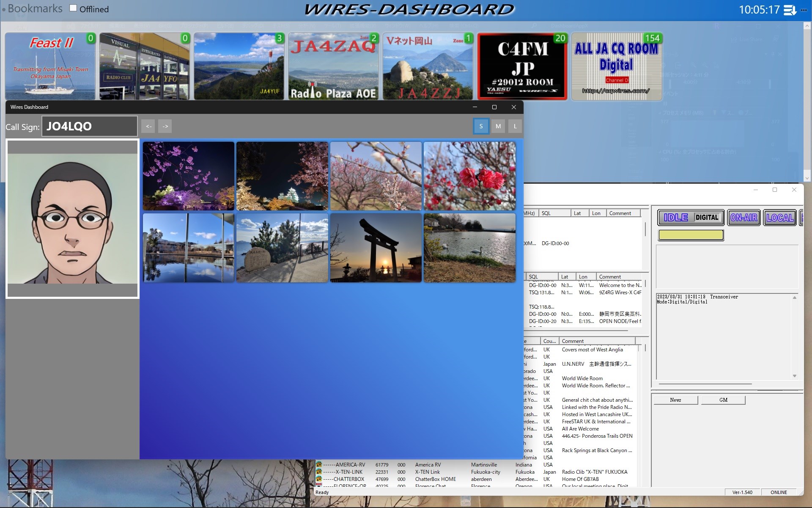Screen dimensions: 812x508
Task: Open the ALL JA CQ ROOM Digital tile
Action: click(x=616, y=66)
